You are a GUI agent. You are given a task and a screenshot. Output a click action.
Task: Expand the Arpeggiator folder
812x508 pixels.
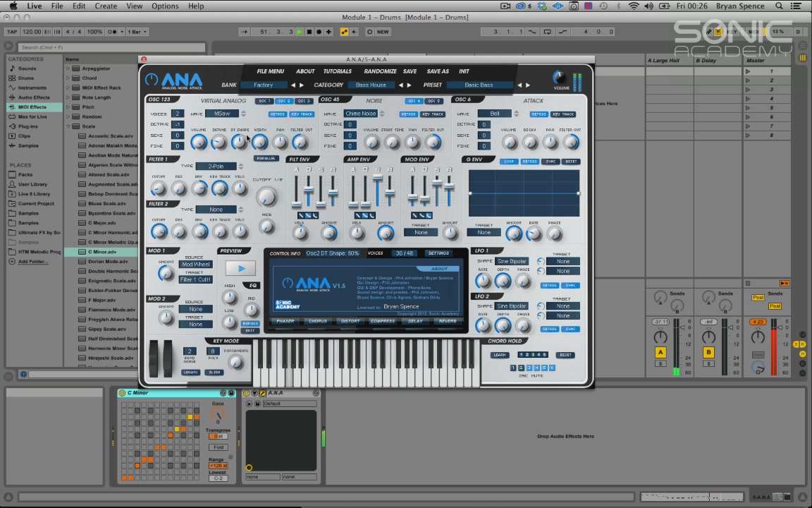click(x=68, y=68)
